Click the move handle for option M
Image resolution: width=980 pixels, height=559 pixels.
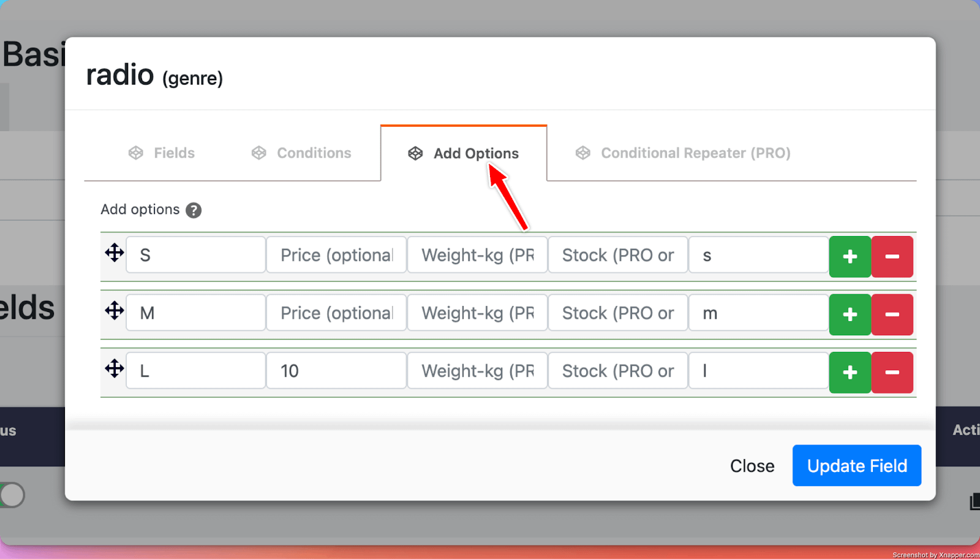point(114,311)
